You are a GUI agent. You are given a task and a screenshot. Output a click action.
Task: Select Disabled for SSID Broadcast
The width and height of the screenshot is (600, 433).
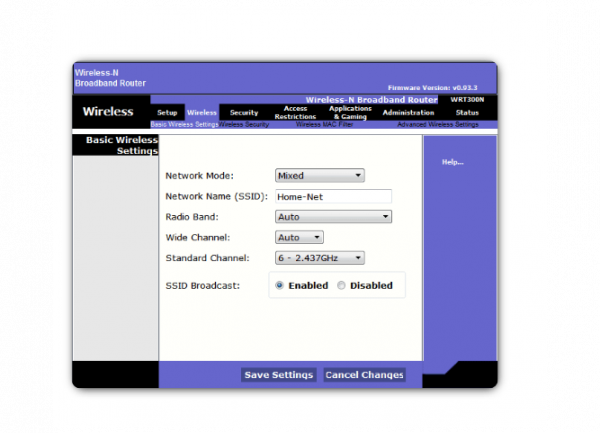pos(342,286)
